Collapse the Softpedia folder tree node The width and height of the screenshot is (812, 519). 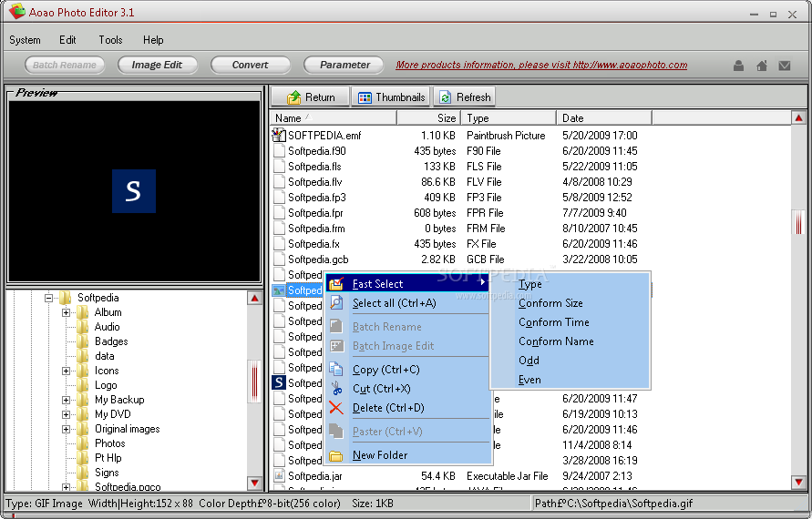pos(48,298)
